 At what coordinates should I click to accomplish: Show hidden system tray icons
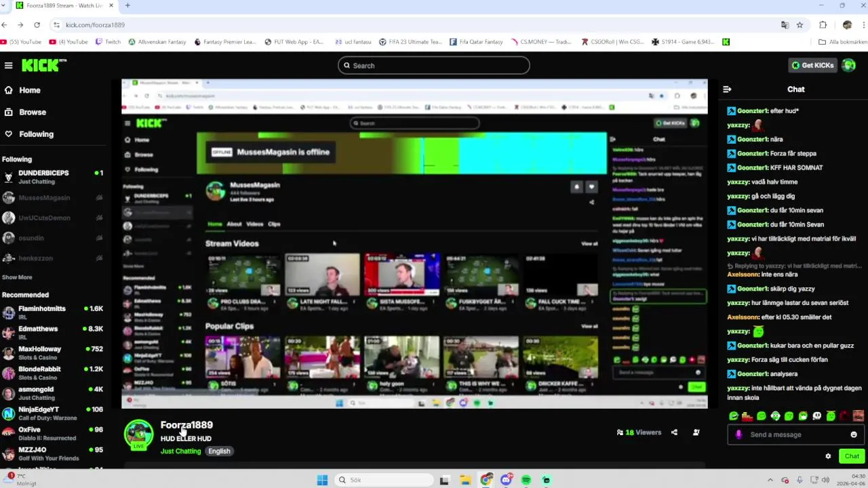(770, 480)
